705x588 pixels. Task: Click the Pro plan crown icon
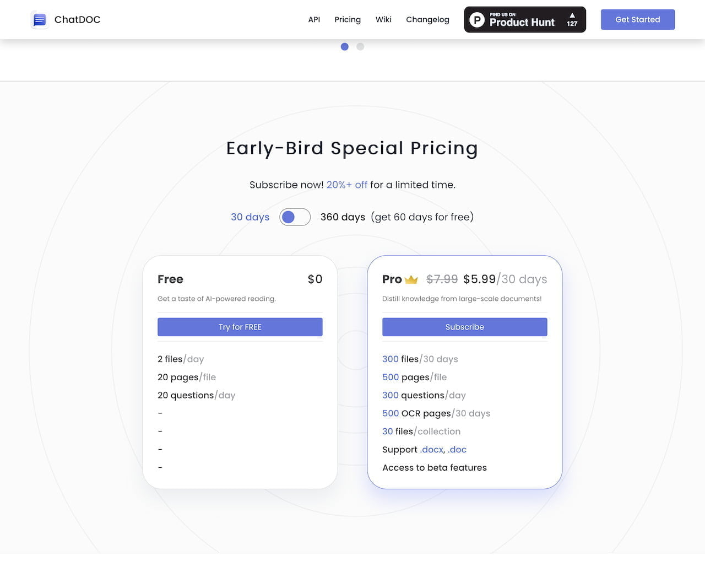[411, 279]
